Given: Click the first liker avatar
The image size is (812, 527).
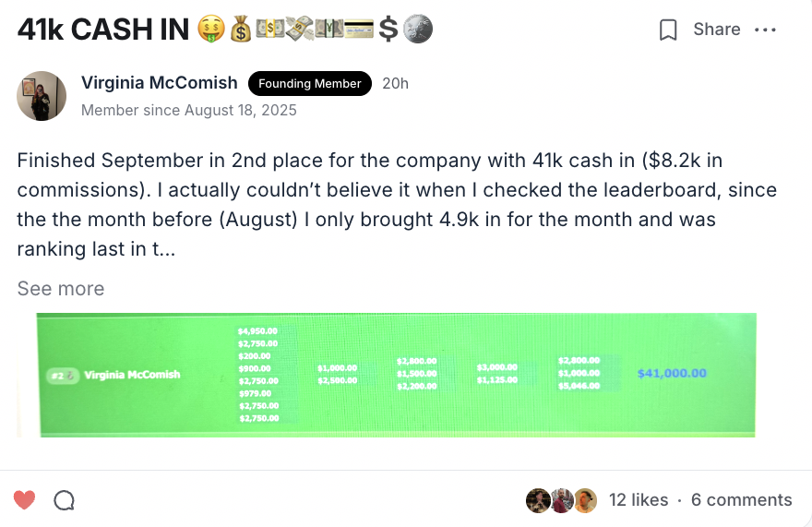Looking at the screenshot, I should pyautogui.click(x=538, y=500).
